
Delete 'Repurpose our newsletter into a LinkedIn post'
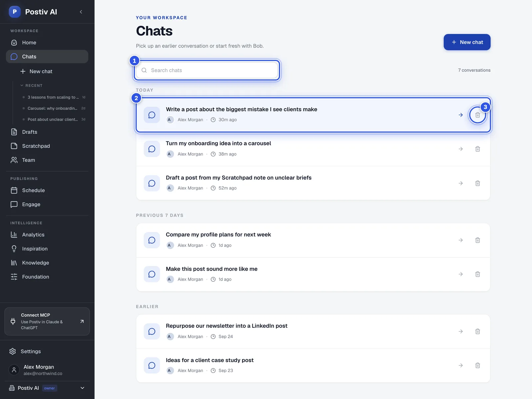[x=477, y=332]
